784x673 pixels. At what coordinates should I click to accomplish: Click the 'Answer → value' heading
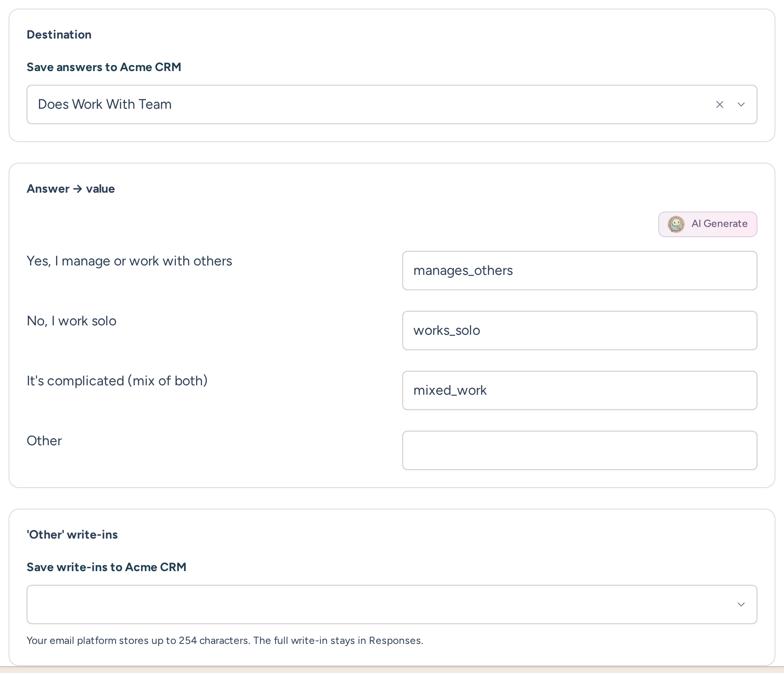[71, 189]
